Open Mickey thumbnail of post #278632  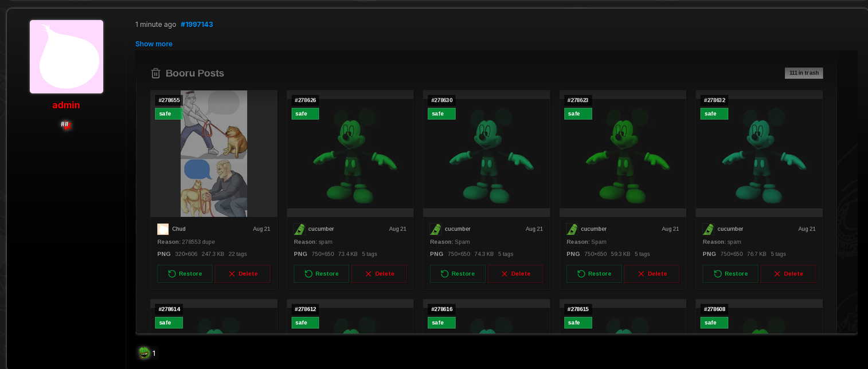tap(760, 154)
